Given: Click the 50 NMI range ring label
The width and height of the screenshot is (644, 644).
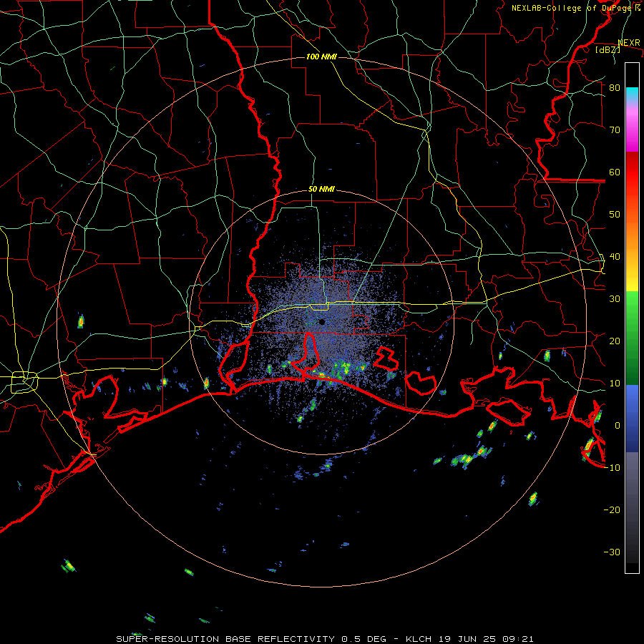Looking at the screenshot, I should click(321, 190).
